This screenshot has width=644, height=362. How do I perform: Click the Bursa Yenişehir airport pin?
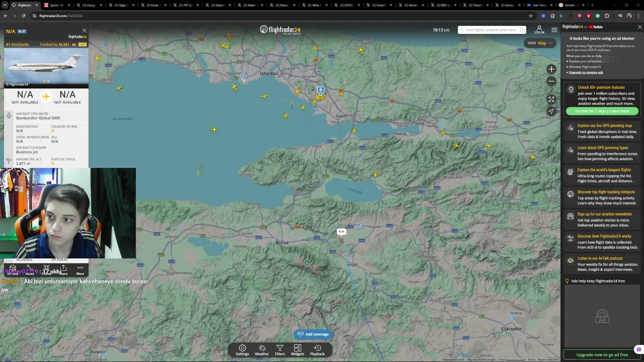point(361,226)
